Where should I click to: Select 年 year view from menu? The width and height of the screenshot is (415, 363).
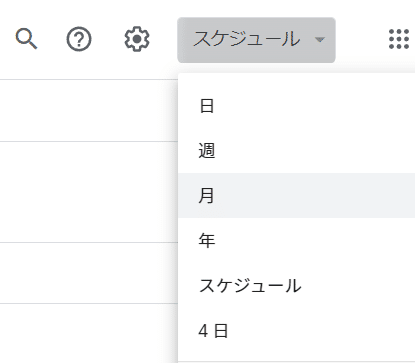click(x=296, y=240)
